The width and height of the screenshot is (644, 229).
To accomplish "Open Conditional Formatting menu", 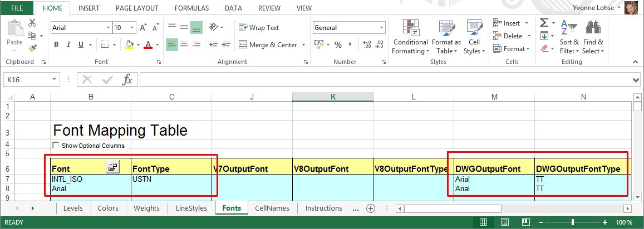I will 410,37.
